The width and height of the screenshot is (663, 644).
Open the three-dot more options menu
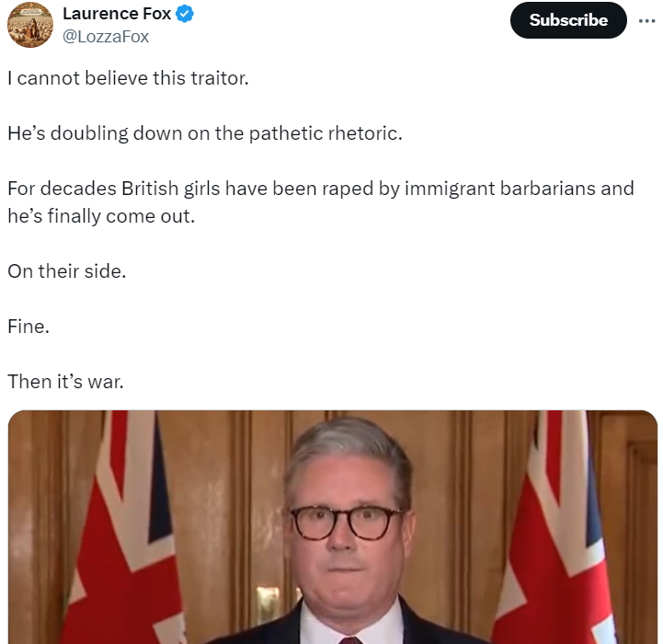pyautogui.click(x=647, y=20)
